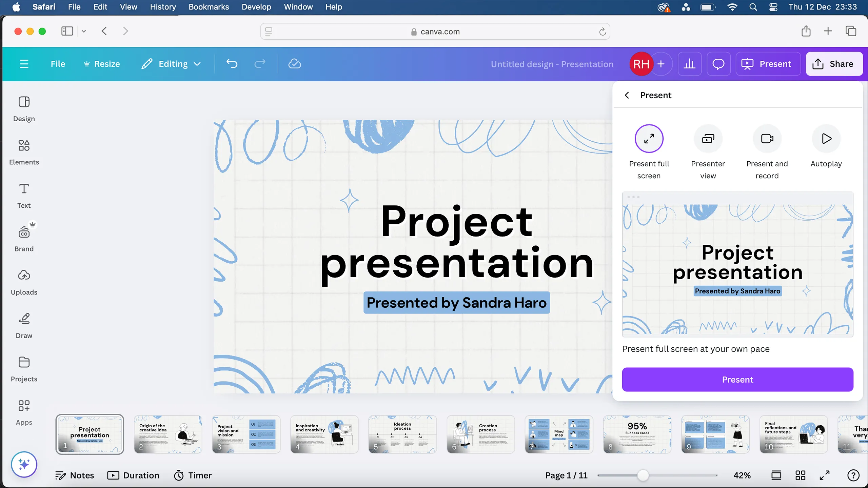Open the Develop menu in the menu bar

256,7
